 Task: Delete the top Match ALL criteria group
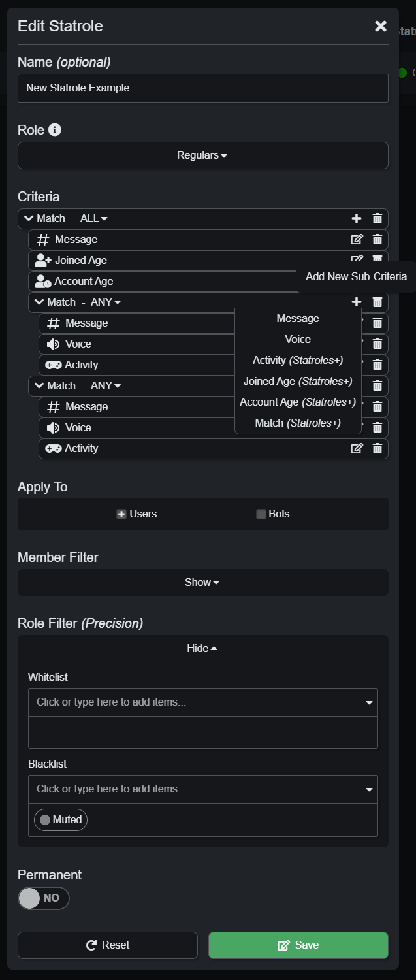[377, 218]
